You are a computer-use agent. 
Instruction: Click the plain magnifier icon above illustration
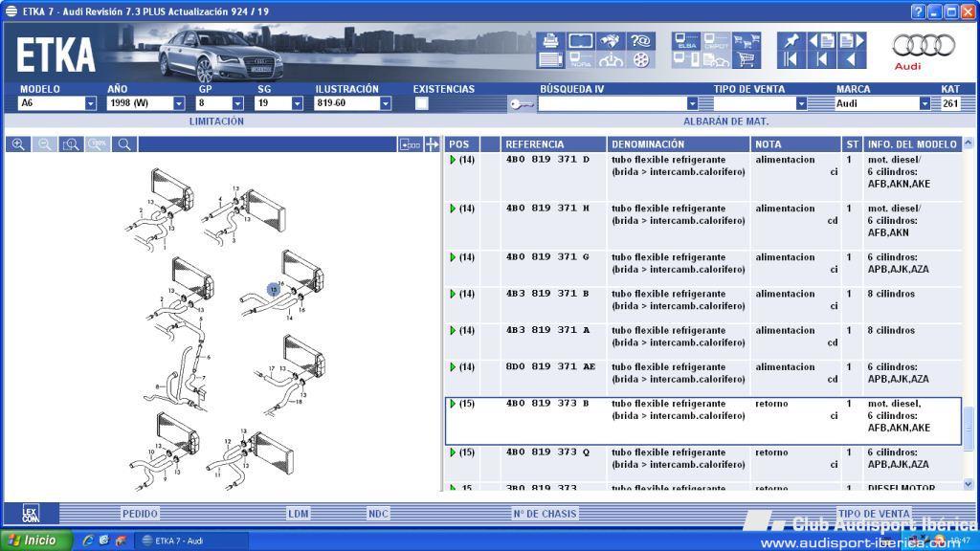pos(124,144)
